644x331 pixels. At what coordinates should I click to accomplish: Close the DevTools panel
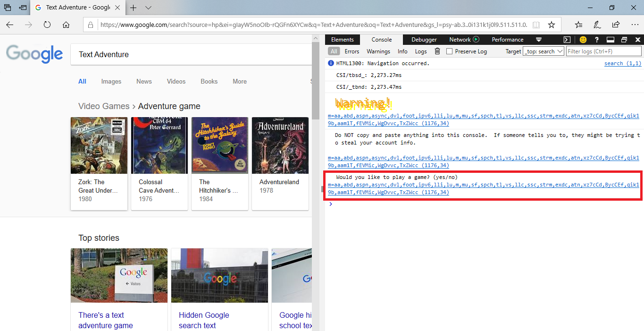pos(638,40)
